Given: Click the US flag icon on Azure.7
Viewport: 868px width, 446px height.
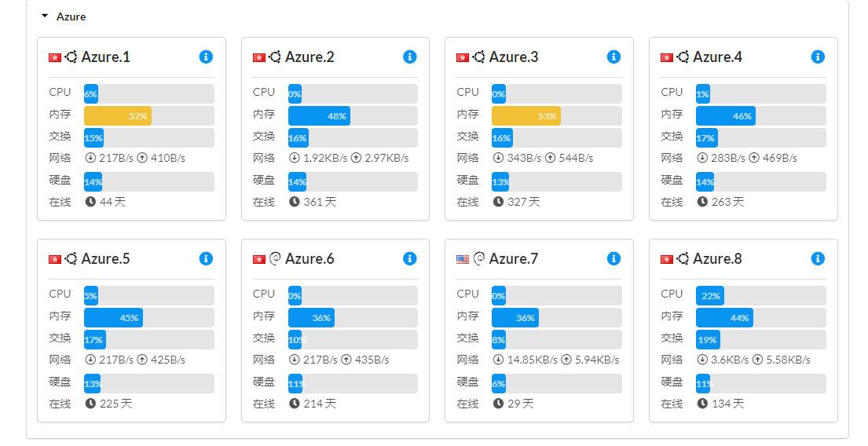Looking at the screenshot, I should pyautogui.click(x=463, y=259).
